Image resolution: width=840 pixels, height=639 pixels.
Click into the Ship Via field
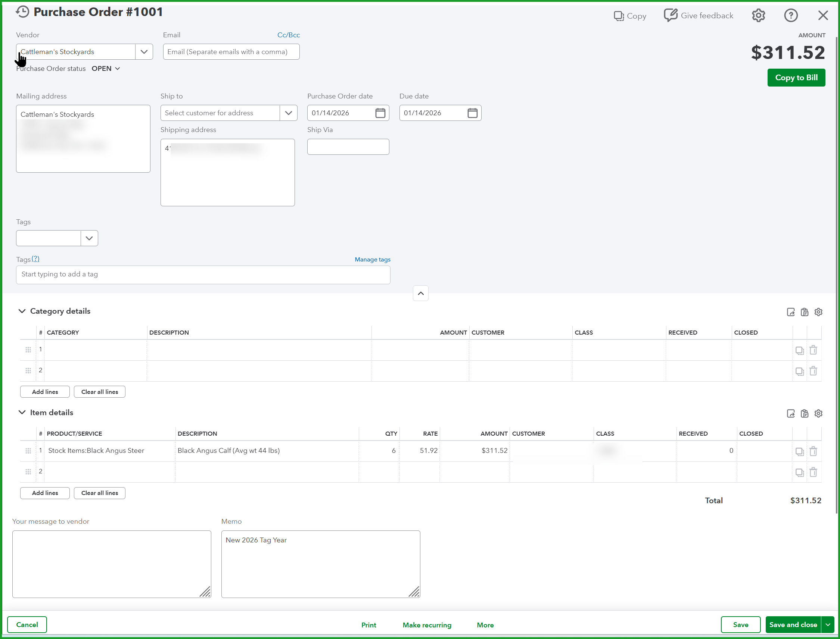pyautogui.click(x=348, y=147)
